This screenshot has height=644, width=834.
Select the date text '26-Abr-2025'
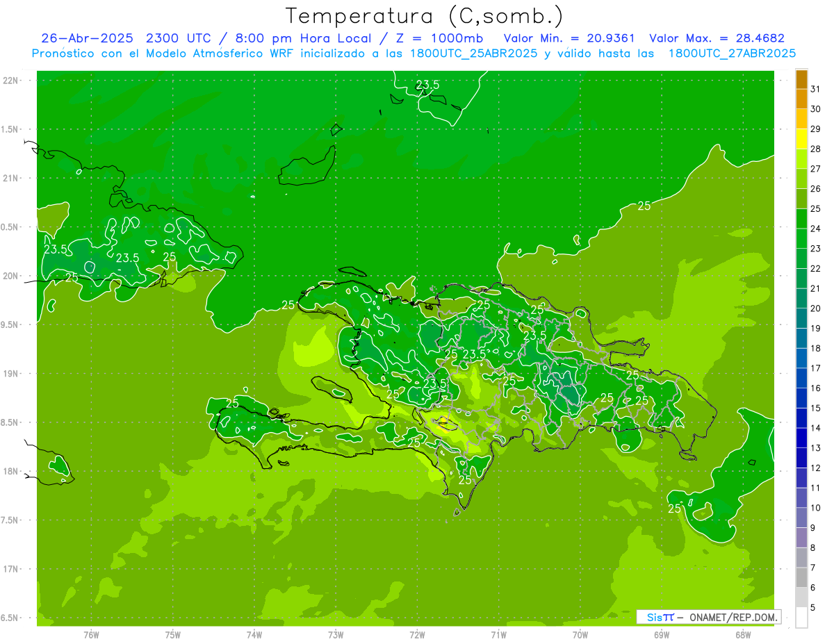87,38
